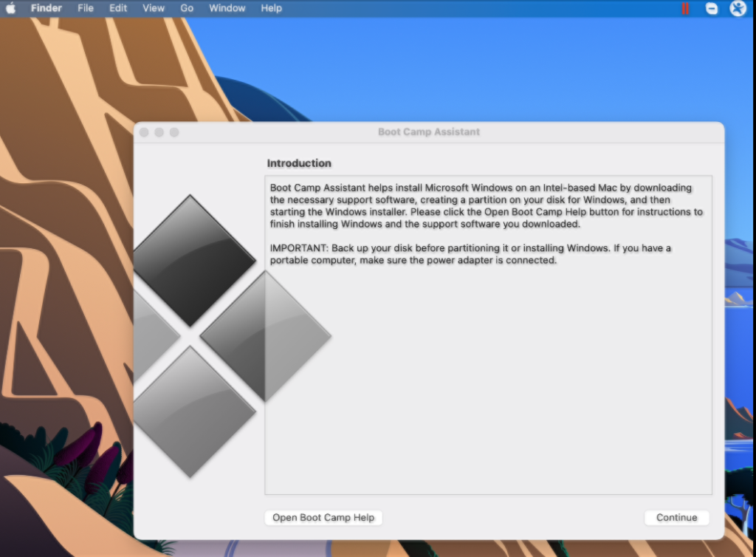Click the Boot Camp Assistant window title
This screenshot has width=756, height=557.
[429, 131]
